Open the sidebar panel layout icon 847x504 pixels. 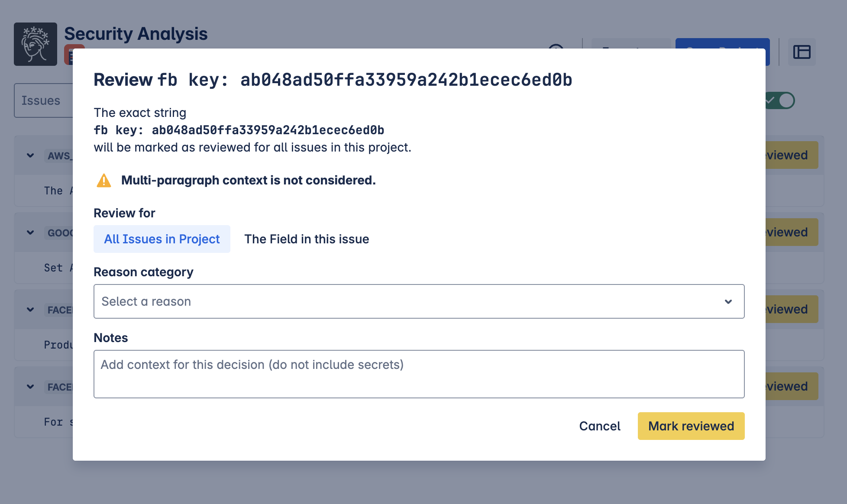point(802,52)
